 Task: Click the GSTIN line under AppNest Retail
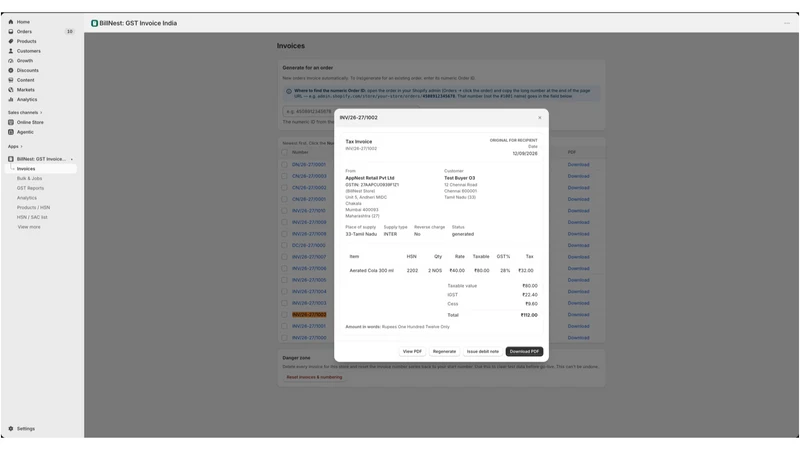372,185
